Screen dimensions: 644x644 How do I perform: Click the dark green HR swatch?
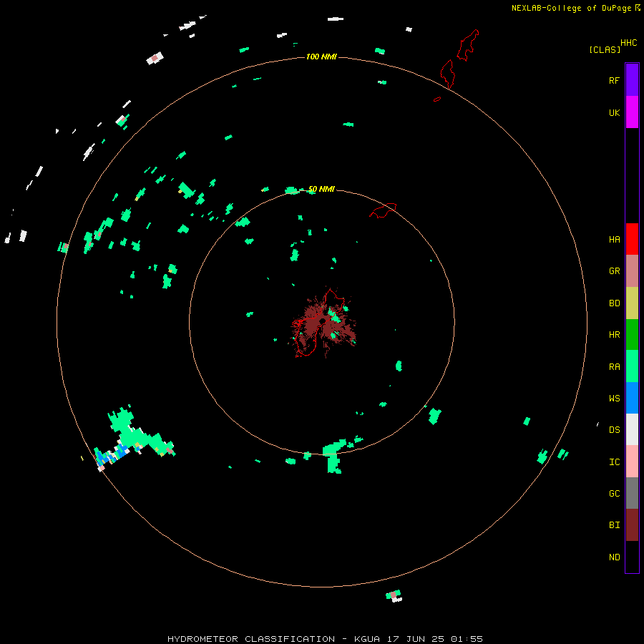[632, 335]
